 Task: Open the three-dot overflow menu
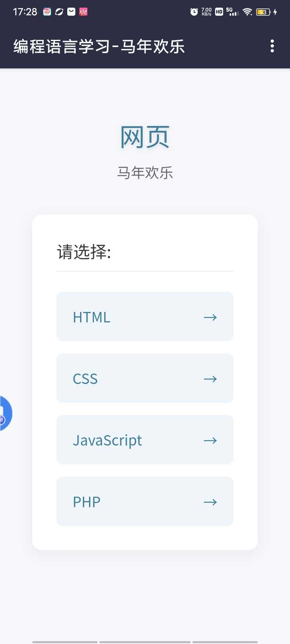[x=272, y=46]
